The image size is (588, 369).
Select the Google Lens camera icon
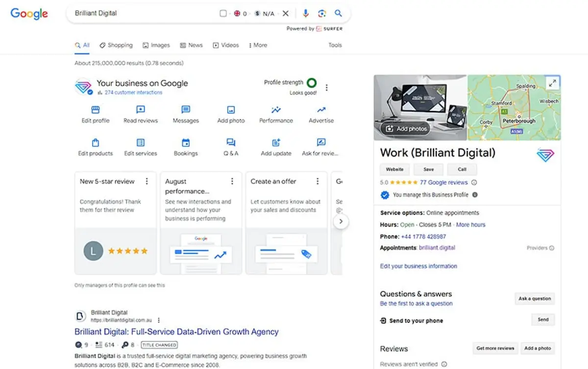[322, 13]
